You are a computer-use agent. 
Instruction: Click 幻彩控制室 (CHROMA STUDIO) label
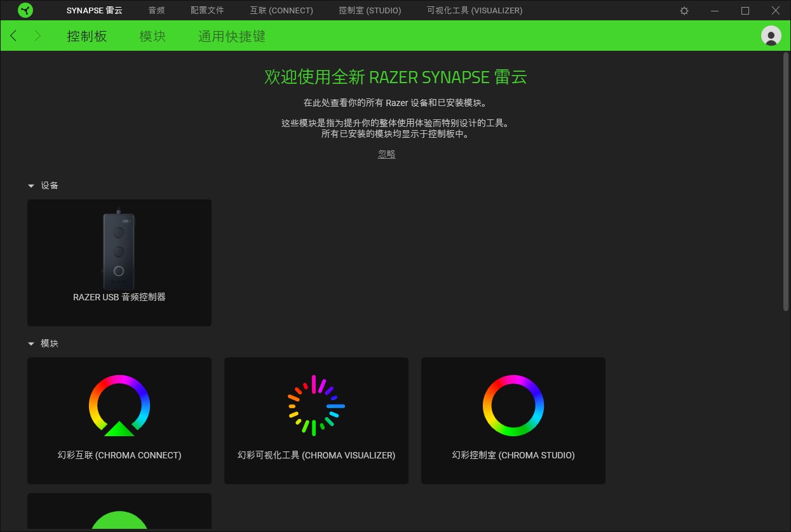click(x=513, y=455)
